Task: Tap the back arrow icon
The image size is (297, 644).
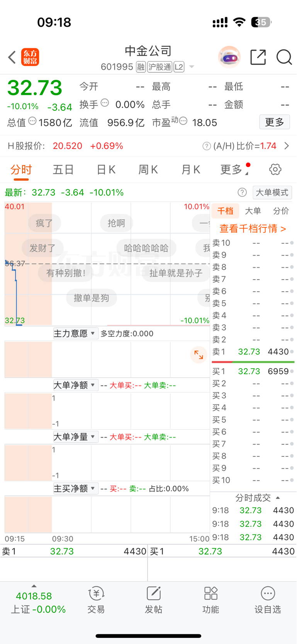Action: click(x=12, y=57)
